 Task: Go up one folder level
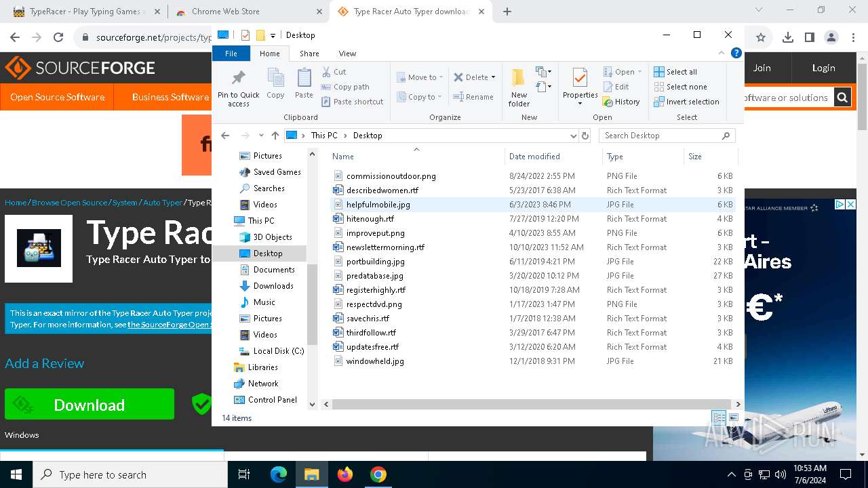(275, 136)
